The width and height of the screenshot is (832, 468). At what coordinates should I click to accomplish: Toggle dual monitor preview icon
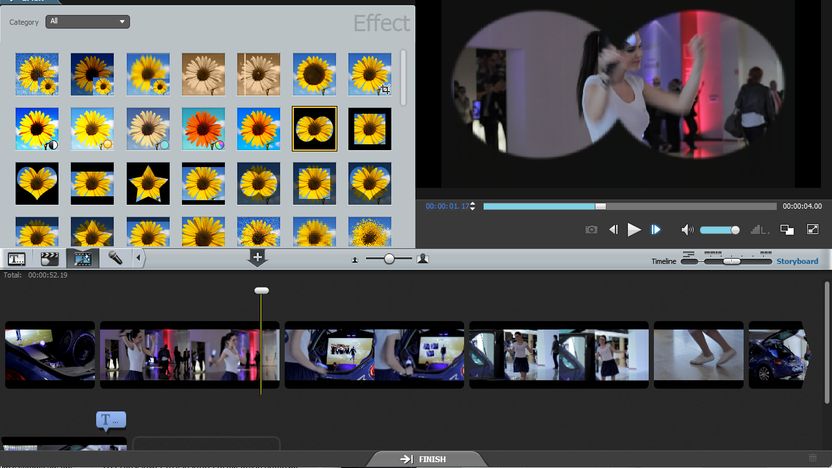click(787, 230)
